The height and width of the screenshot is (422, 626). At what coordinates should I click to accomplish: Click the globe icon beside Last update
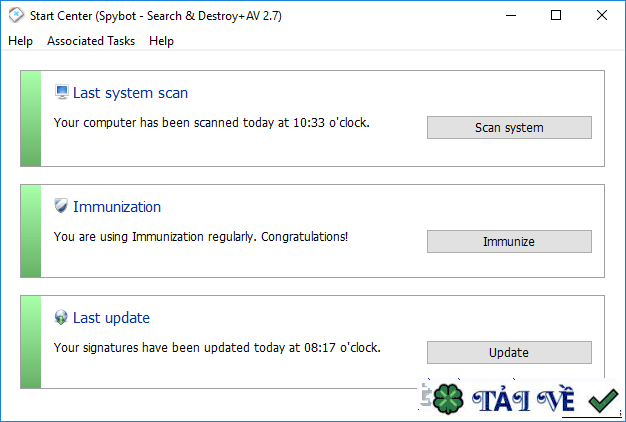pos(62,318)
